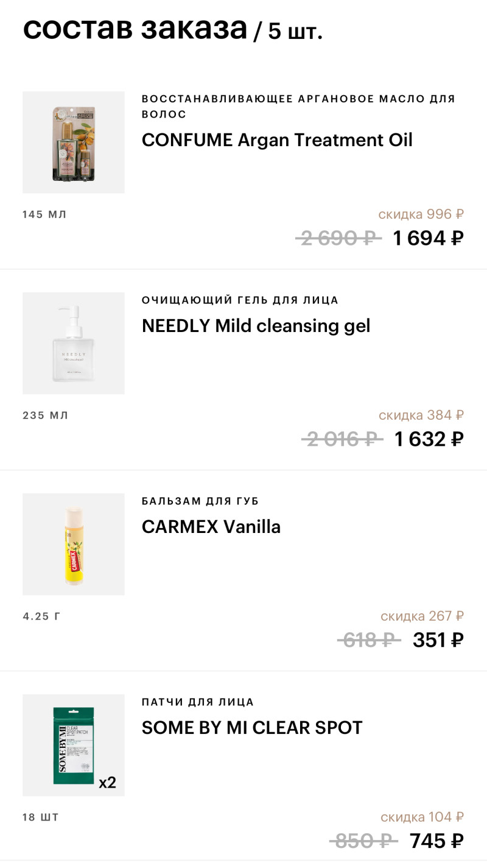This screenshot has height=868, width=487.
Task: Click the 745 ₽ patches price
Action: pyautogui.click(x=436, y=841)
